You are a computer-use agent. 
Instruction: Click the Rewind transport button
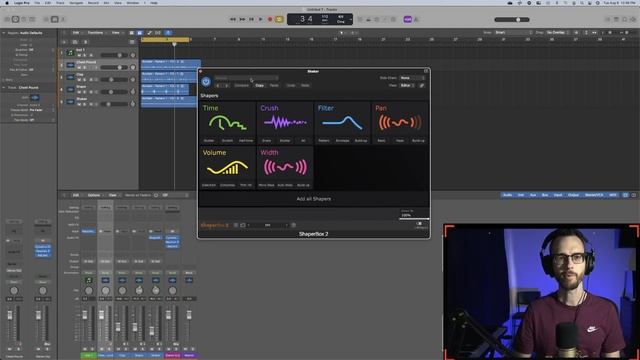click(233, 19)
